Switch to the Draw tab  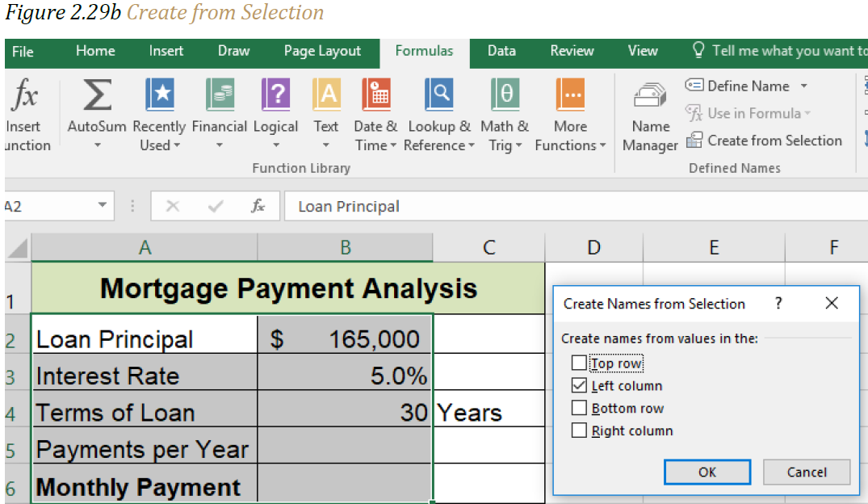[233, 51]
